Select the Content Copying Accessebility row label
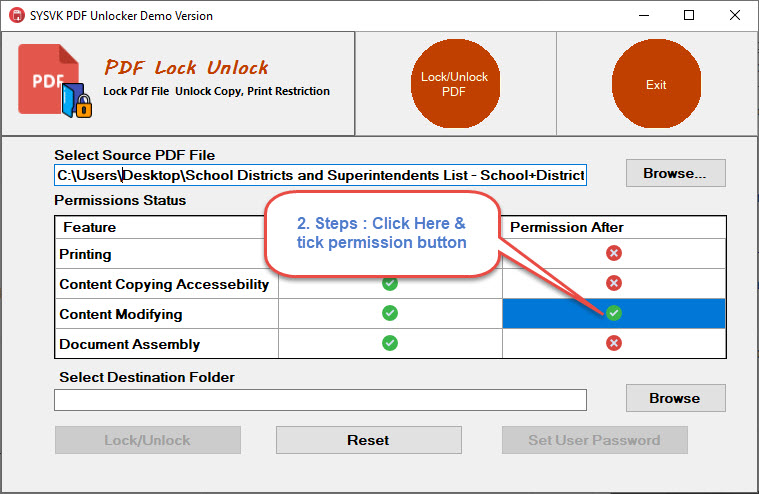This screenshot has height=494, width=759. click(x=164, y=284)
